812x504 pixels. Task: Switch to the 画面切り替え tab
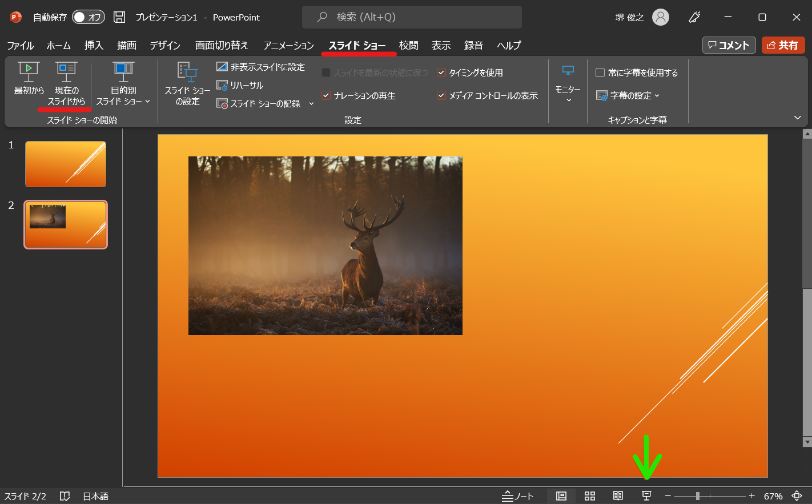tap(222, 45)
